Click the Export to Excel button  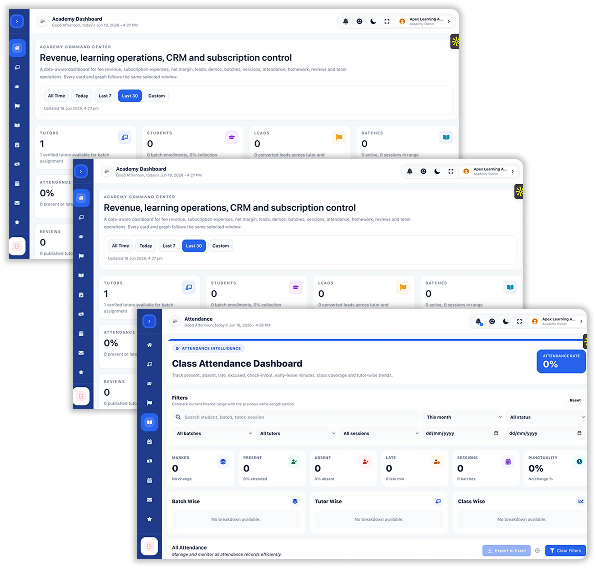(507, 551)
